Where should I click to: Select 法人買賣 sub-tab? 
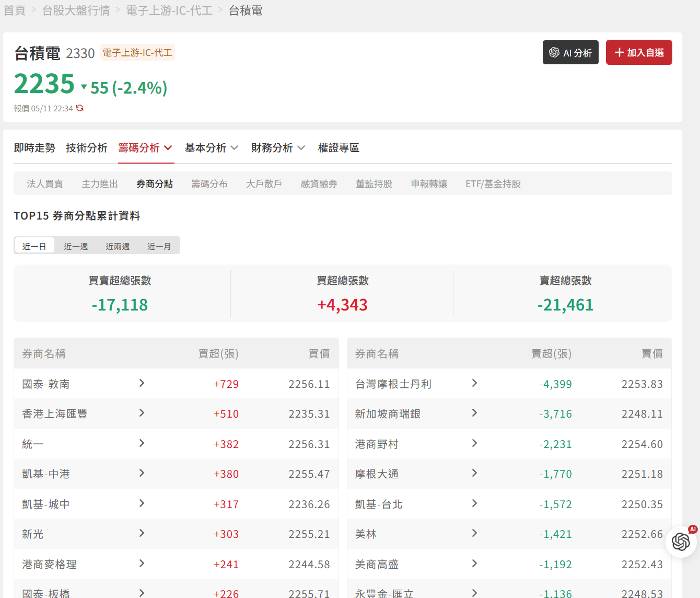[x=45, y=184]
